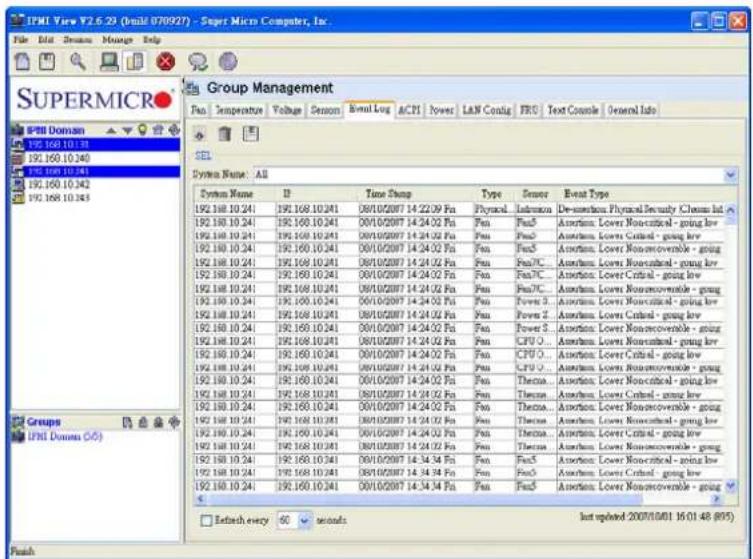
Task: Sort by the System Name column header
Action: pos(235,194)
